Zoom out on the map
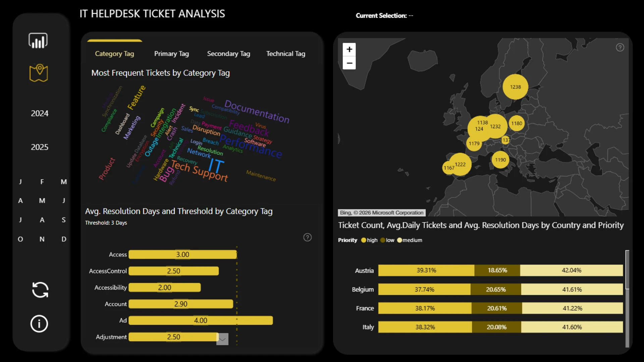Screen dimensions: 644x362 point(349,63)
